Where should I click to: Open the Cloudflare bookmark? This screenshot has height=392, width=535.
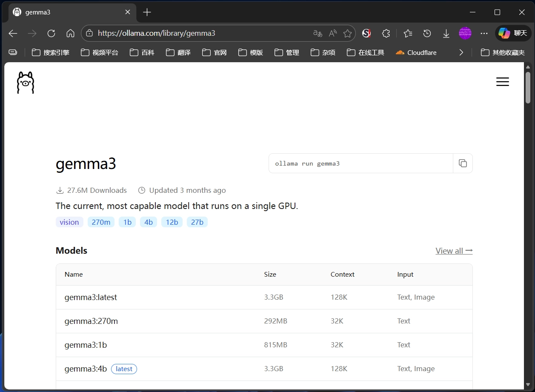click(416, 52)
